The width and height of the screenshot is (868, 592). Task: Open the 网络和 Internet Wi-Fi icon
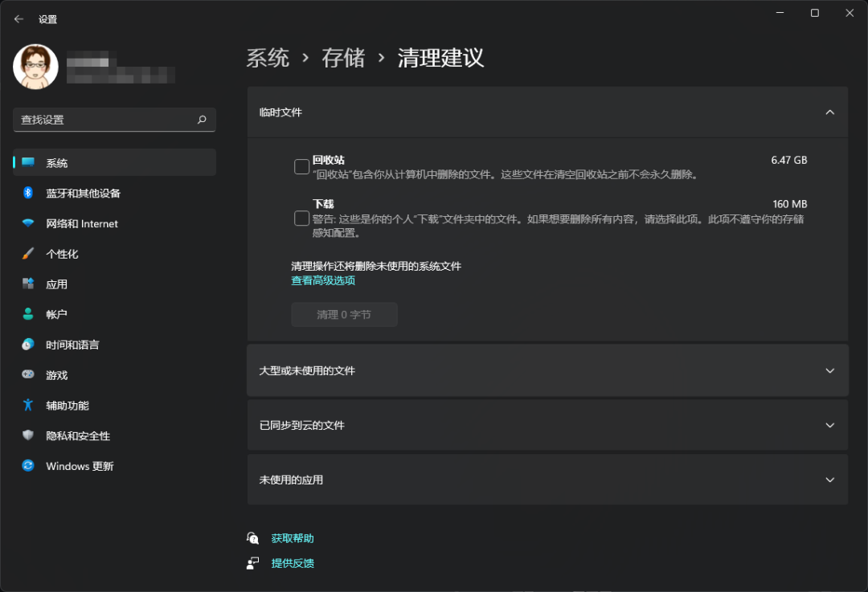(28, 223)
